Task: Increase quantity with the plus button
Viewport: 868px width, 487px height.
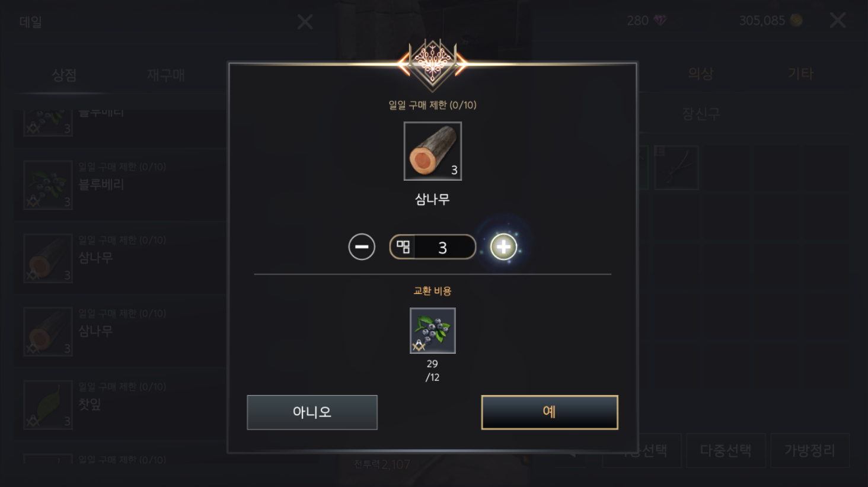Action: pos(503,247)
